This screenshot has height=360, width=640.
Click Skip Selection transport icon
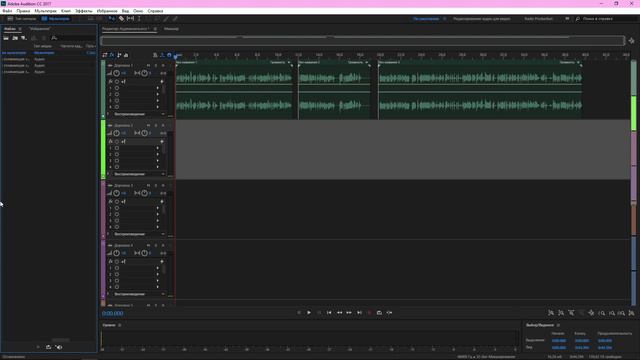389,313
